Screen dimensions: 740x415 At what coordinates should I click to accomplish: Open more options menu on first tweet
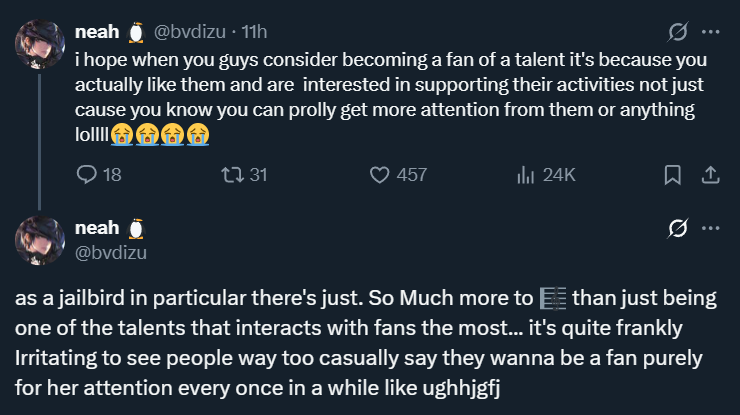(x=711, y=33)
